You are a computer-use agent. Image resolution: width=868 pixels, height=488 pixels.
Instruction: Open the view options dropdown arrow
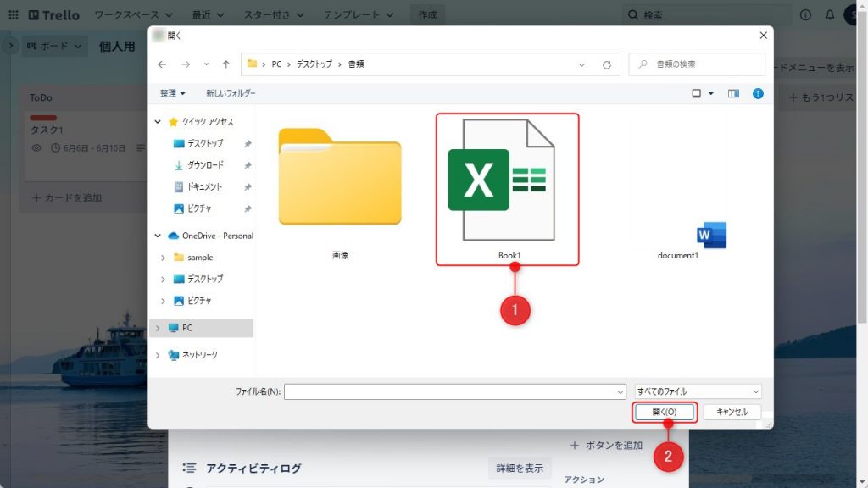(x=711, y=93)
